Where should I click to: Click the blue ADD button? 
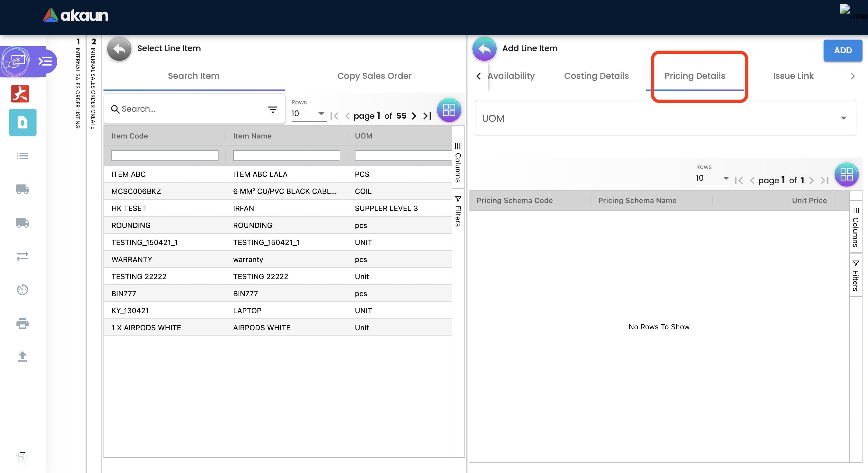click(x=842, y=51)
